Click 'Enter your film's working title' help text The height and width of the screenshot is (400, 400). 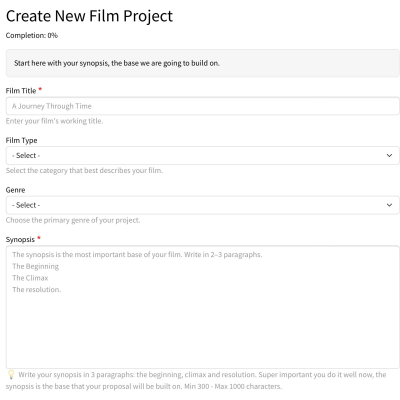54,121
